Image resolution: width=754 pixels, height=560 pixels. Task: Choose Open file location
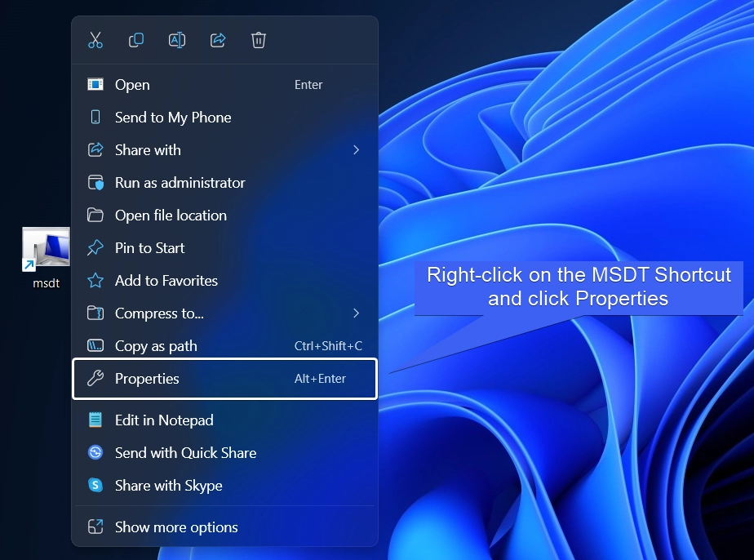tap(224, 215)
